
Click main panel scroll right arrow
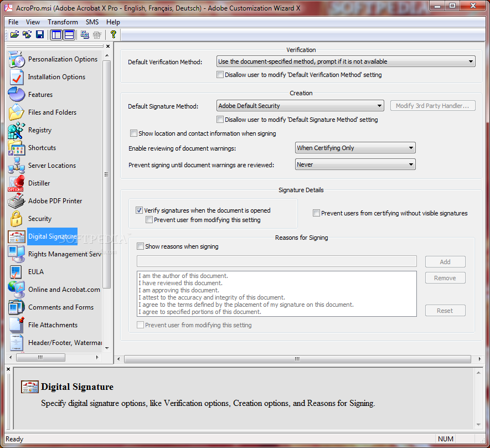479,359
